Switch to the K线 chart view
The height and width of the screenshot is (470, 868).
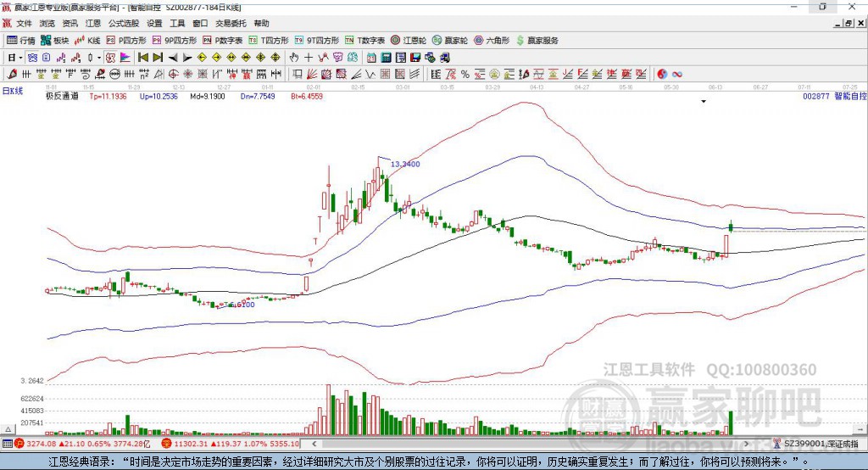(87, 41)
